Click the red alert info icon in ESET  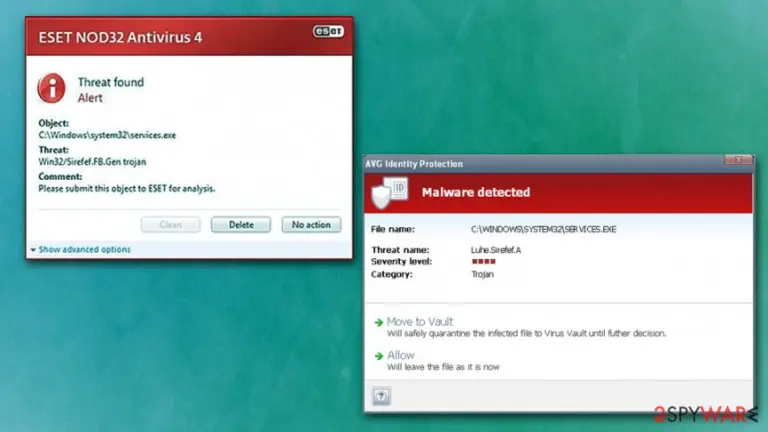(x=51, y=89)
